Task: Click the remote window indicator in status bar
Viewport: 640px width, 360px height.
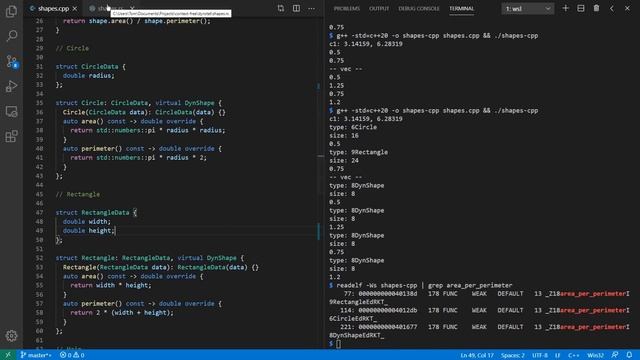Action: click(8, 355)
